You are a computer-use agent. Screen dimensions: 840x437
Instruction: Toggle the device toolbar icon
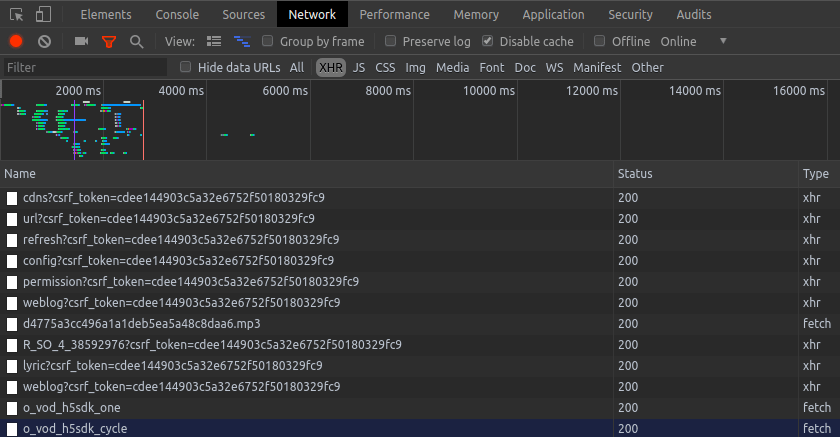click(43, 14)
